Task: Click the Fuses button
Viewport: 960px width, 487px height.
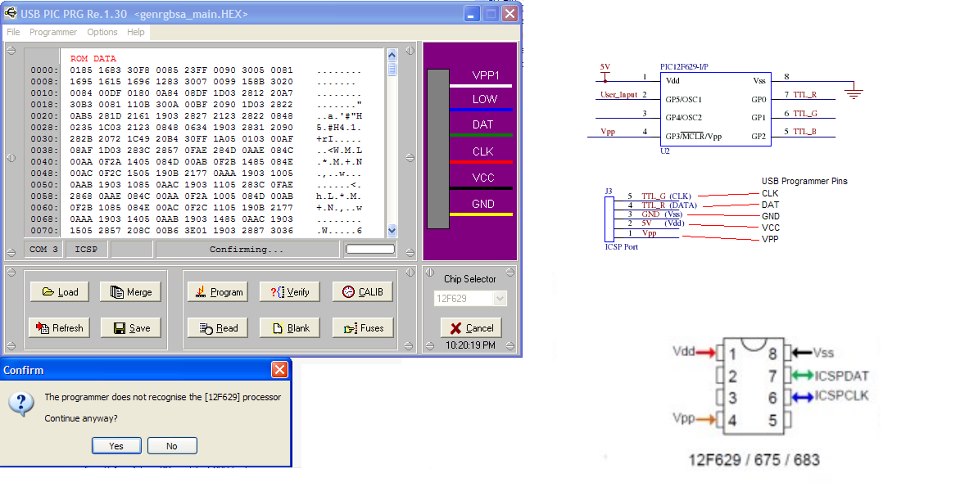Action: click(362, 328)
